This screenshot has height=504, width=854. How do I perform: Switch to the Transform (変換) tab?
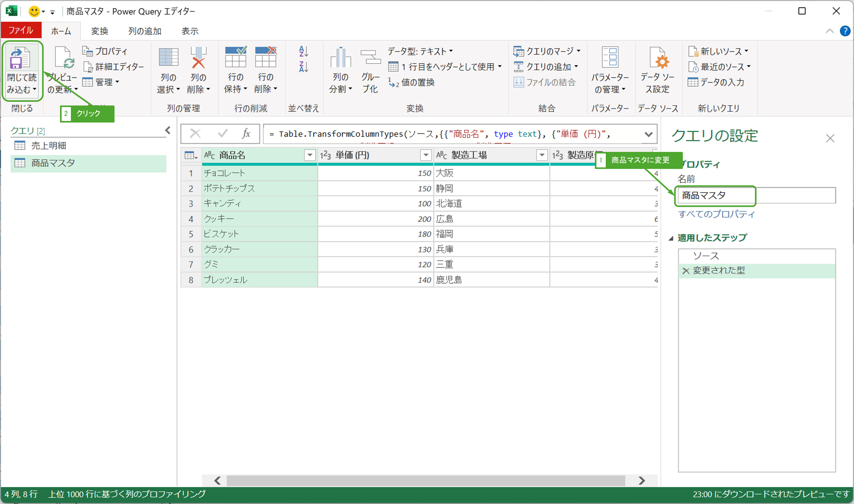tap(99, 31)
